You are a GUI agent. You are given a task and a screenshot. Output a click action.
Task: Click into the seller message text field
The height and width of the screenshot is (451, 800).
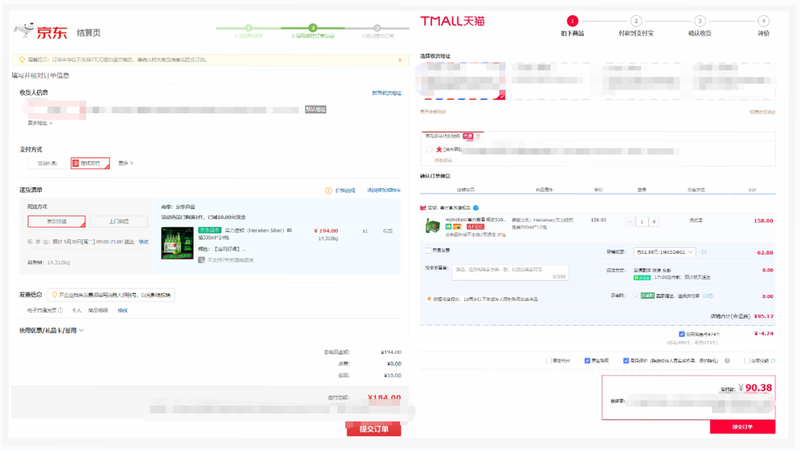[510, 272]
